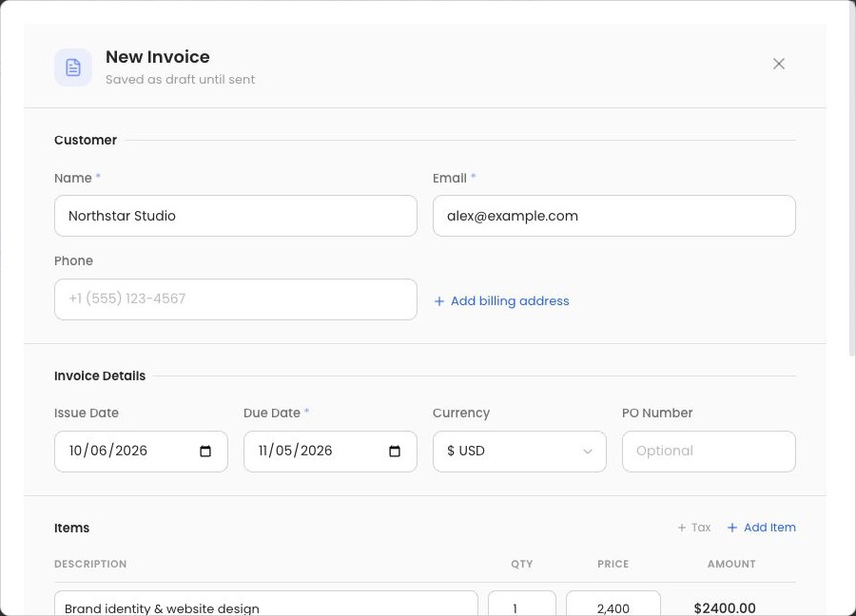Click the PO Number optional field
This screenshot has height=616, width=856.
[x=709, y=452]
